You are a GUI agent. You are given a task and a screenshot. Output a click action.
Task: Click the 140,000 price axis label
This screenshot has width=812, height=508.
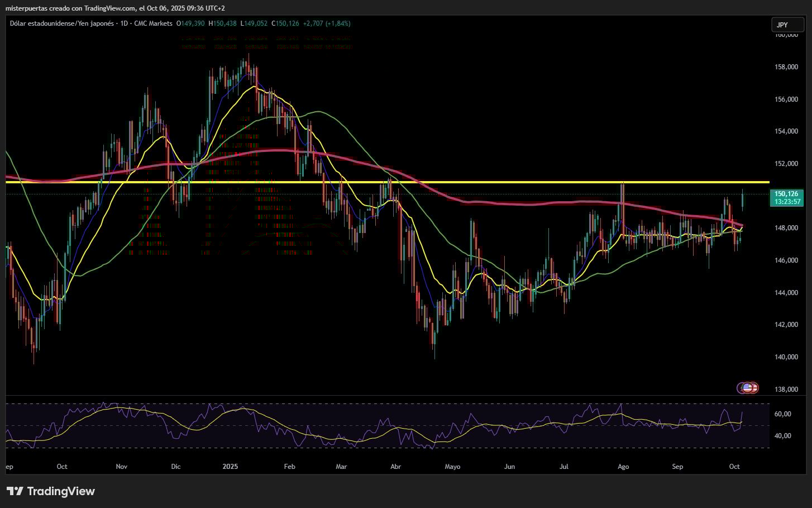[786, 357]
